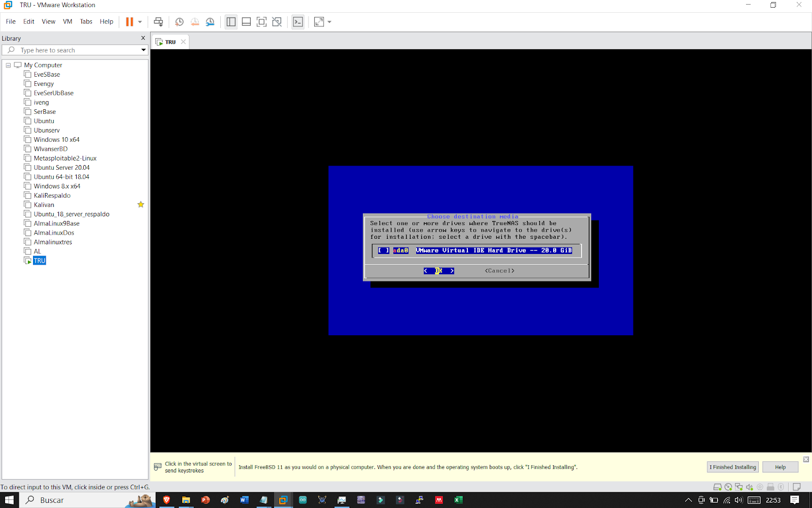Select Evengy virtual machine
The image size is (812, 508).
coord(44,84)
